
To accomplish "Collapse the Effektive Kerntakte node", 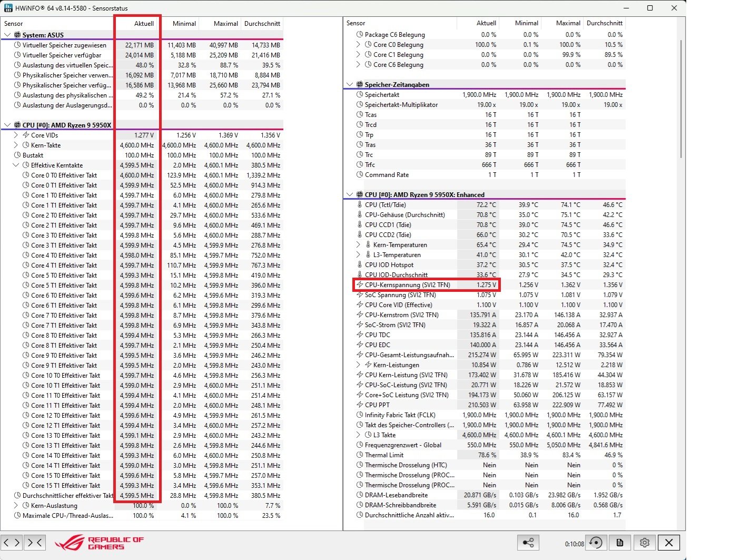I will (x=16, y=165).
